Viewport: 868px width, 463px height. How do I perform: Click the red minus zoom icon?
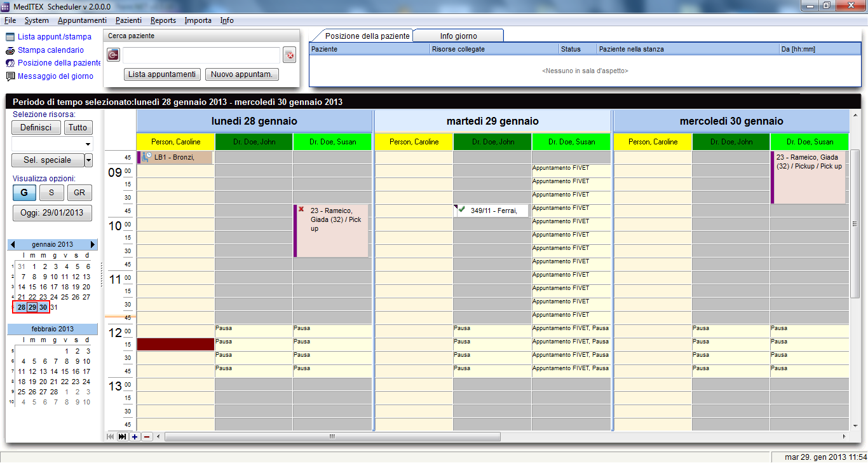(147, 437)
